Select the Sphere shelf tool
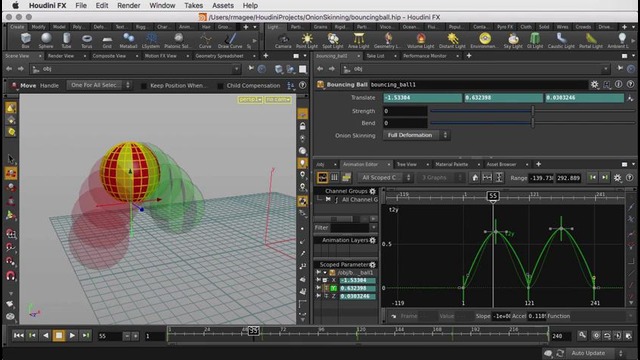The image size is (640, 360). point(46,40)
